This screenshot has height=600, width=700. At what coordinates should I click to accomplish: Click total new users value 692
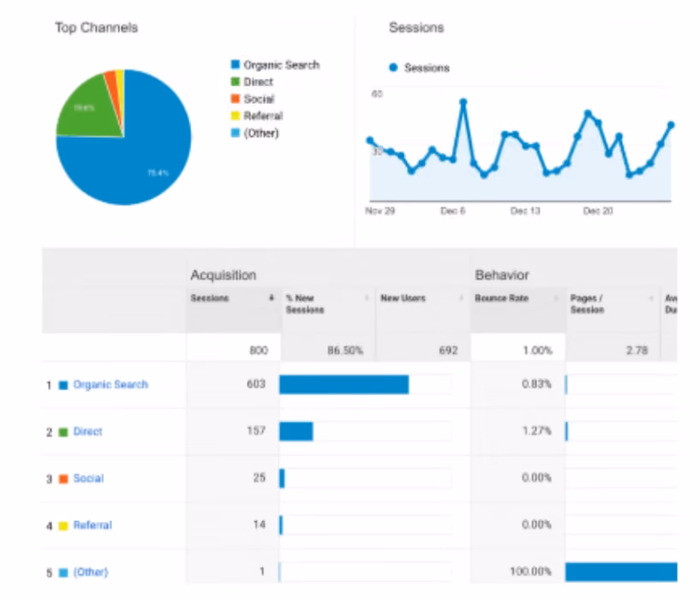(448, 351)
